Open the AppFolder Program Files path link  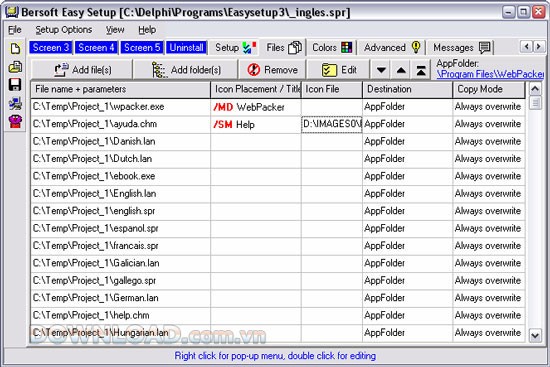click(x=490, y=74)
